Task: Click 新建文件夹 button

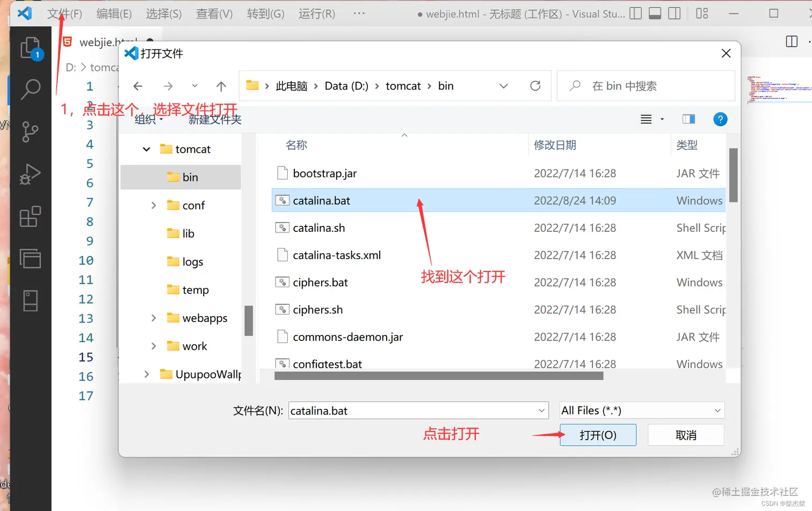Action: (x=215, y=119)
